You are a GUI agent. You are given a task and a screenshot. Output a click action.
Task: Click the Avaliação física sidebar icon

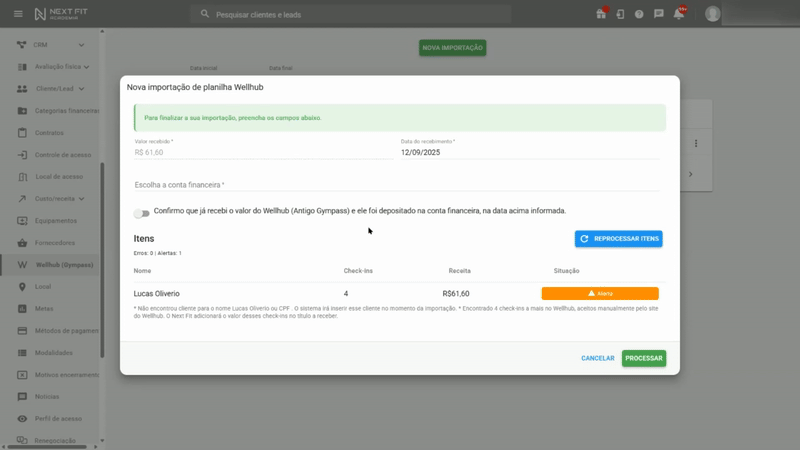coord(22,67)
